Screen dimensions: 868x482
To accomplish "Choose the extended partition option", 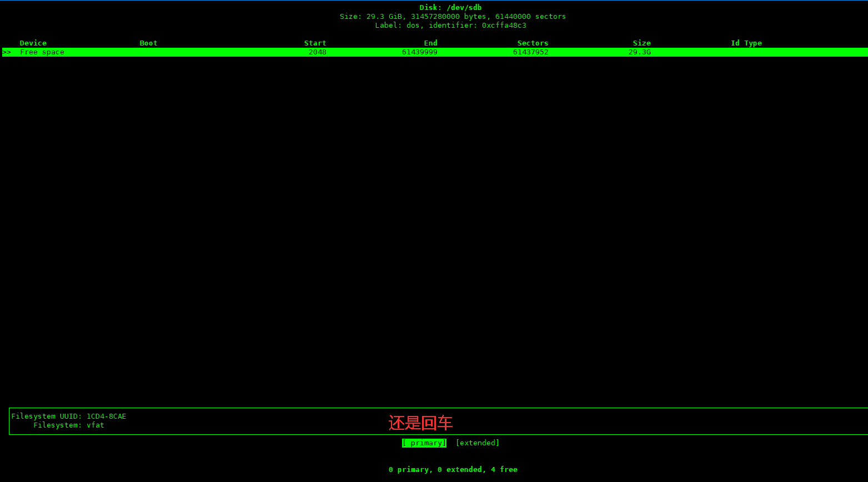I will [478, 443].
